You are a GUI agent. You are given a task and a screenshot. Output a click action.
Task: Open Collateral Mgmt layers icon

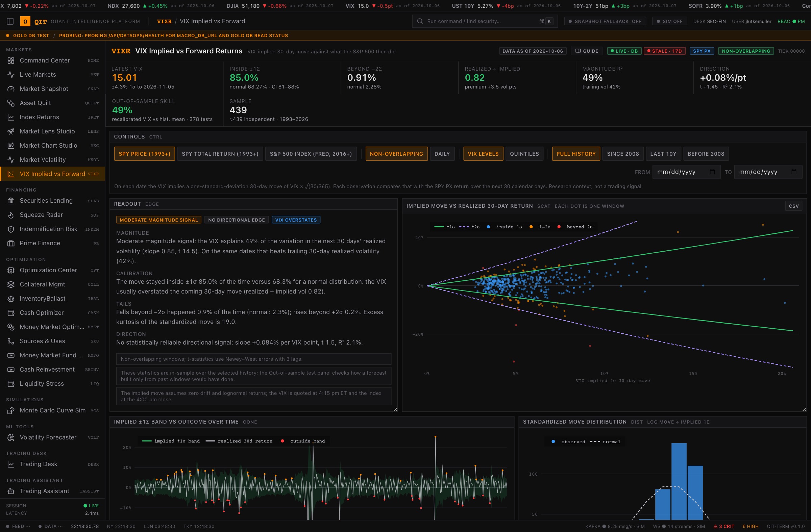(11, 284)
